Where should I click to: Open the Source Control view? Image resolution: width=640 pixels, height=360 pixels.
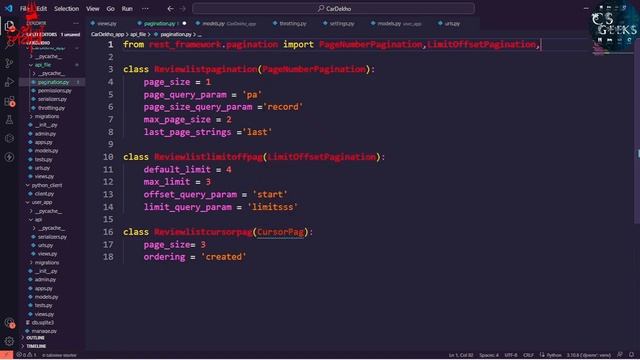click(x=9, y=63)
